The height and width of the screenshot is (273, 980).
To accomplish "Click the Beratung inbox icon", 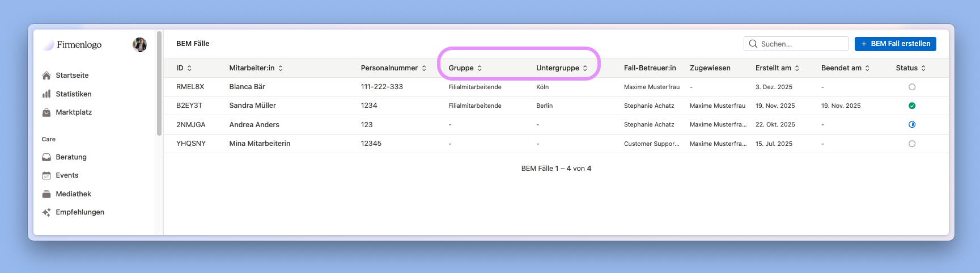I will pyautogui.click(x=46, y=157).
